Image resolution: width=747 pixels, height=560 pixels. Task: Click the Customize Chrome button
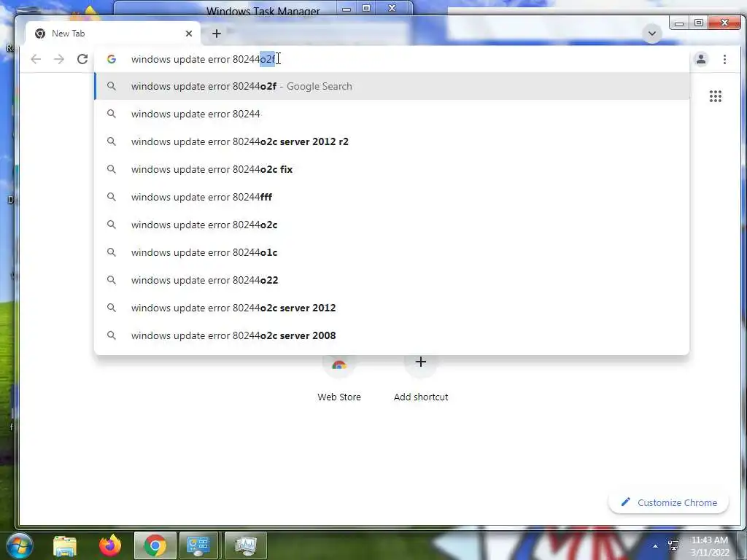point(668,502)
